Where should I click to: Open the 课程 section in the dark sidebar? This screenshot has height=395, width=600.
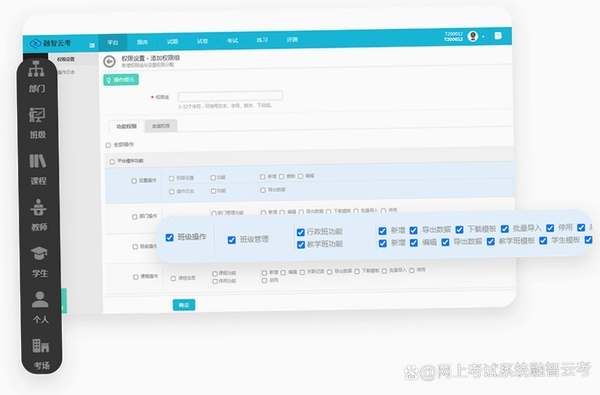click(x=38, y=170)
